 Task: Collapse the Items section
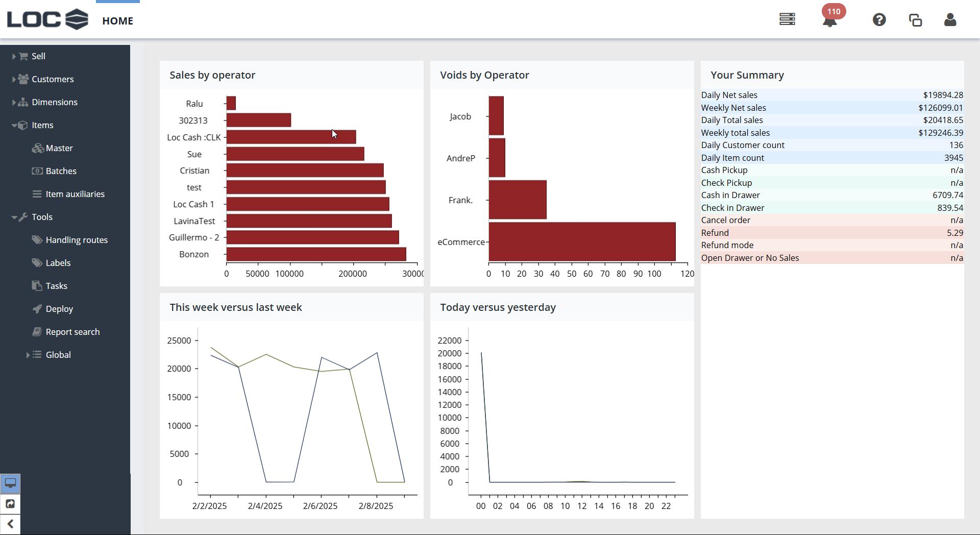click(x=14, y=125)
